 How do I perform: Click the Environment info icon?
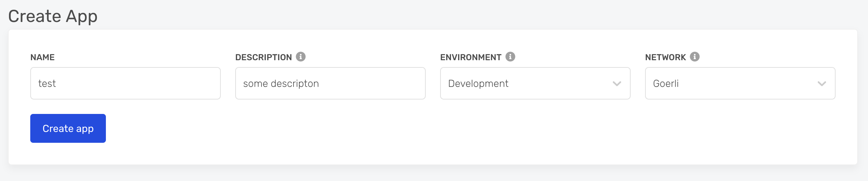coord(510,57)
